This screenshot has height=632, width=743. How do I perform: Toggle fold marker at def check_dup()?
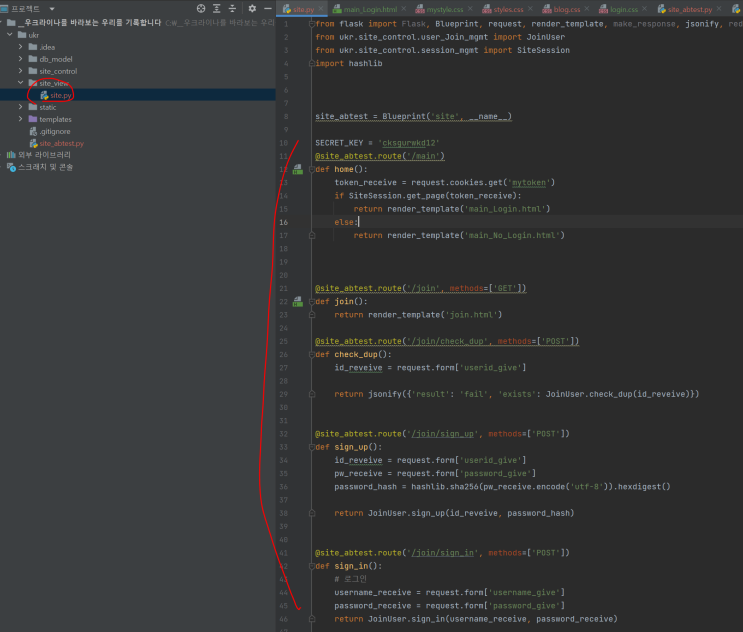(312, 354)
